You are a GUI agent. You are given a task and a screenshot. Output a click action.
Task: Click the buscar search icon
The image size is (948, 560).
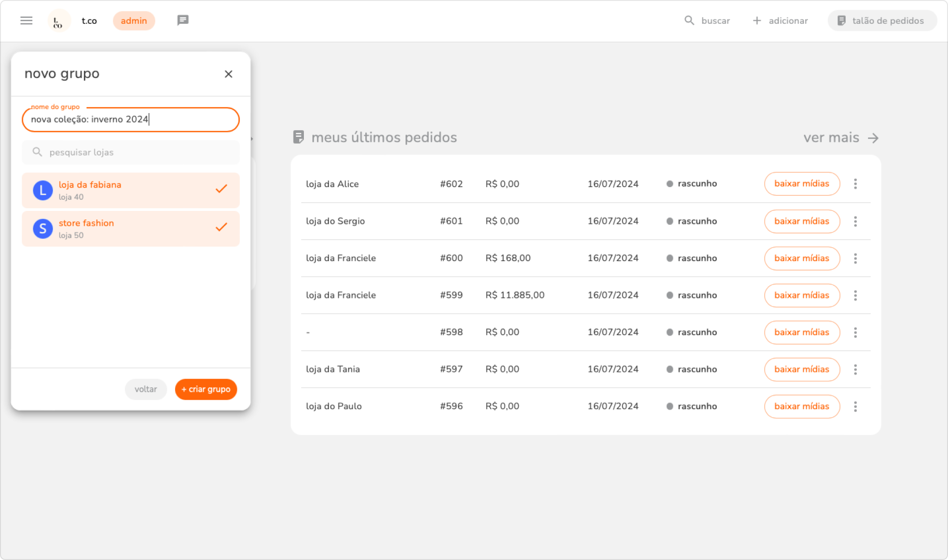point(689,21)
